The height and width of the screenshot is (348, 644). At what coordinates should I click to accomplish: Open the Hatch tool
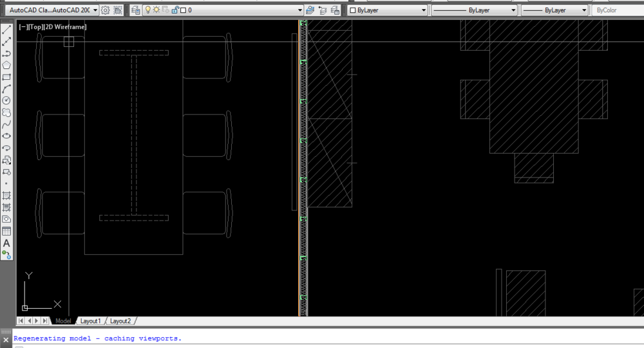[6, 196]
